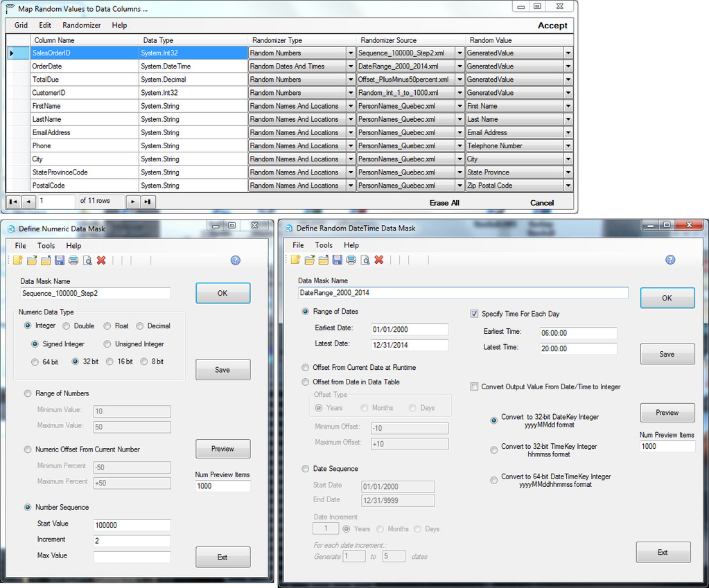Expand Randomizer Source dropdown for the OrderDate row
The height and width of the screenshot is (588, 709).
(459, 66)
